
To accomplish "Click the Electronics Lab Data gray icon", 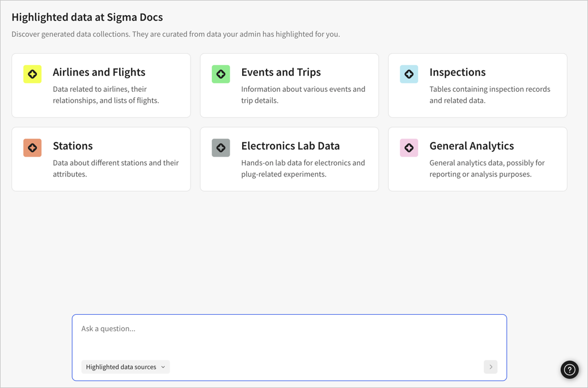I will [x=221, y=147].
